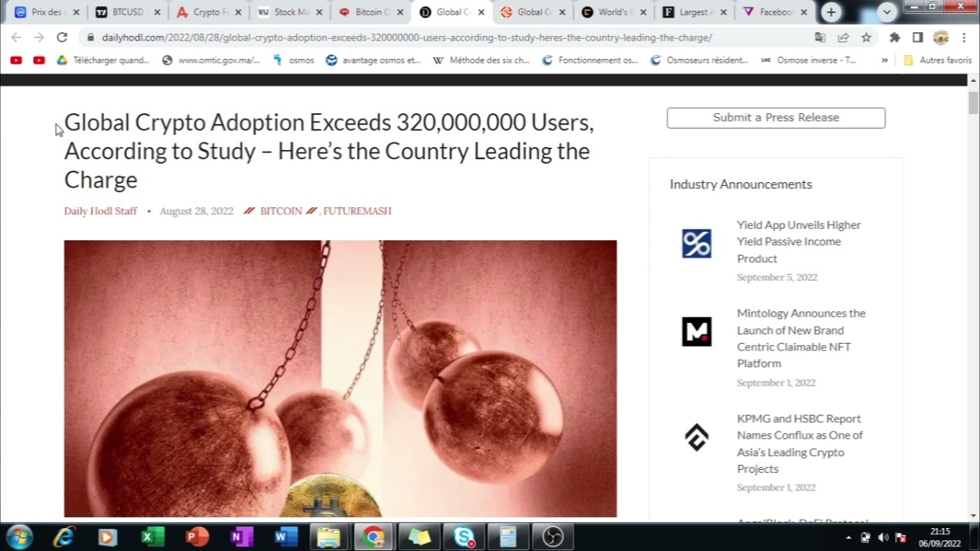Open Sticky Notes from the taskbar
980x551 pixels.
tap(420, 537)
